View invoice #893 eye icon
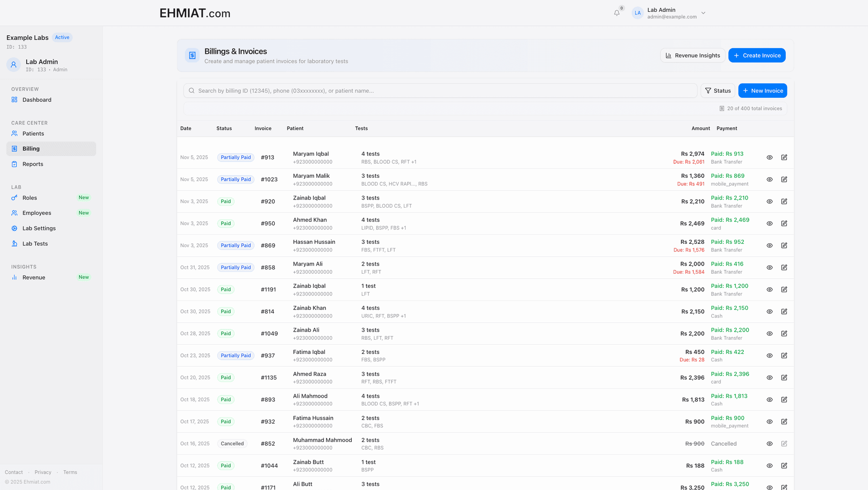Image resolution: width=868 pixels, height=490 pixels. coord(769,400)
